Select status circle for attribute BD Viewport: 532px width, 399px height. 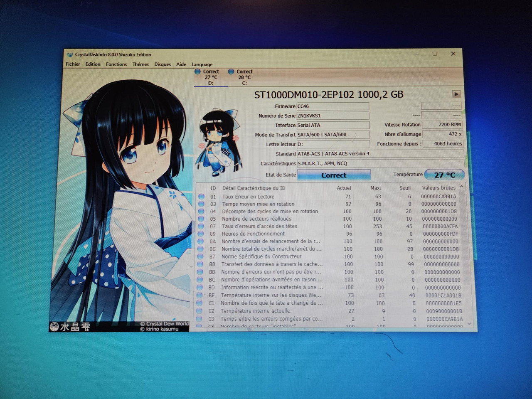(x=200, y=288)
